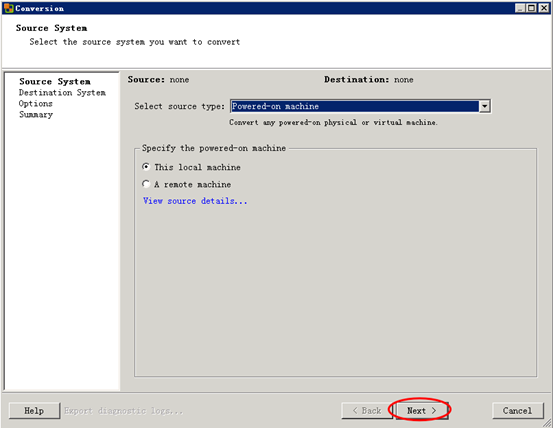Select 'Summary' step in the sidebar

[x=36, y=115]
